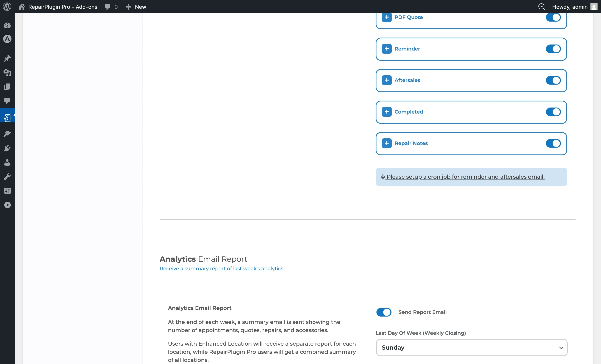Viewport: 601px width, 364px height.
Task: Open the Pages icon in the sidebar
Action: click(7, 87)
